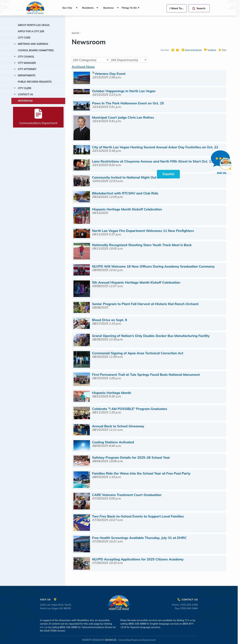Screen dimensions: 240x644
Task: Read Paws In The Park Halloween article
Action: tap(128, 103)
